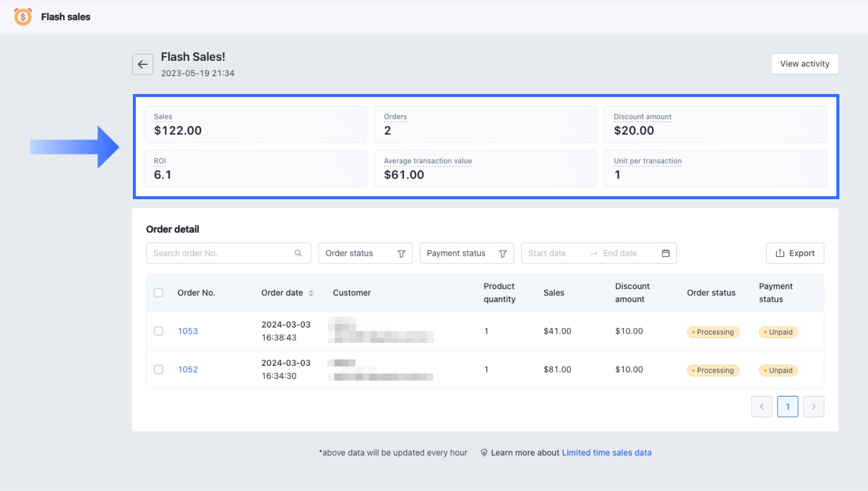Check the box for order 1053
This screenshot has height=491, width=868.
pyautogui.click(x=159, y=331)
